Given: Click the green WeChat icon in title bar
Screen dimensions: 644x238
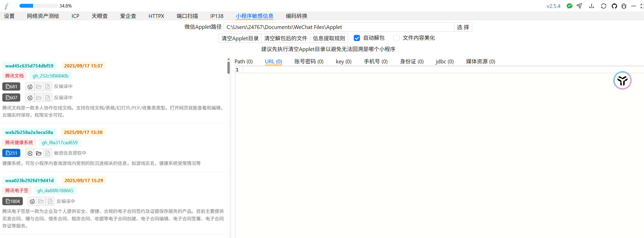Looking at the screenshot, I should pyautogui.click(x=569, y=6).
